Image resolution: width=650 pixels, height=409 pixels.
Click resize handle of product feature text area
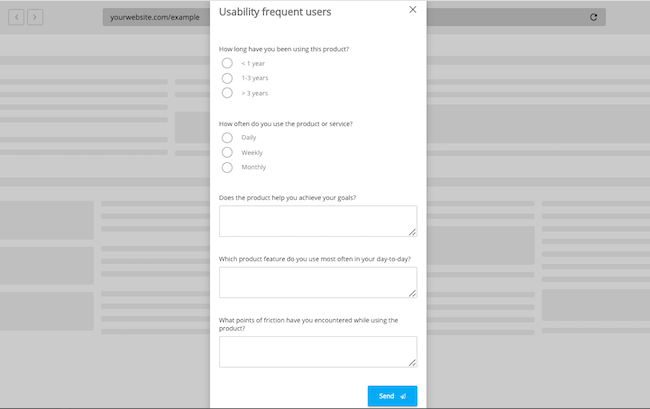(412, 293)
